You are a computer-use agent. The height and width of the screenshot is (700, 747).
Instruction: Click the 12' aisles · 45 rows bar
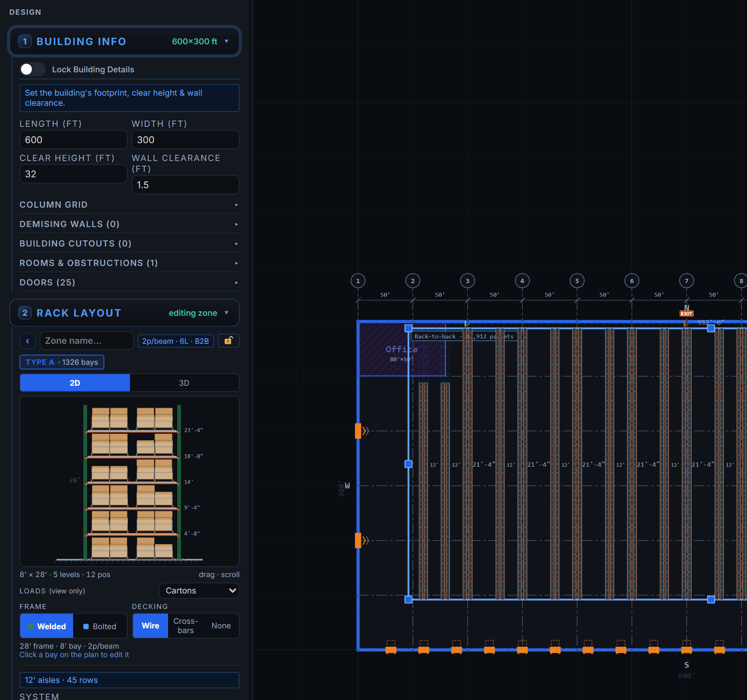pyautogui.click(x=129, y=680)
